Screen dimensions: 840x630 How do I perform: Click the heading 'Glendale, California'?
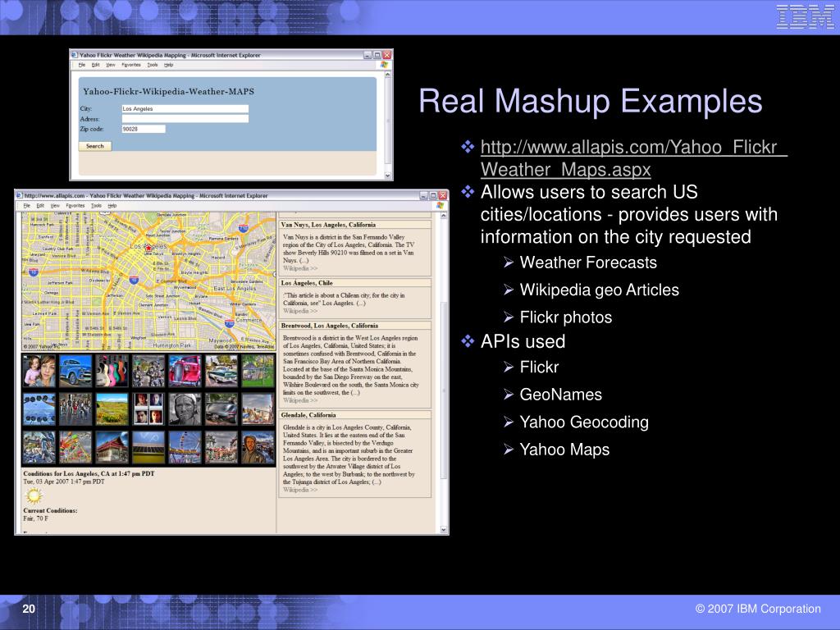click(x=308, y=415)
